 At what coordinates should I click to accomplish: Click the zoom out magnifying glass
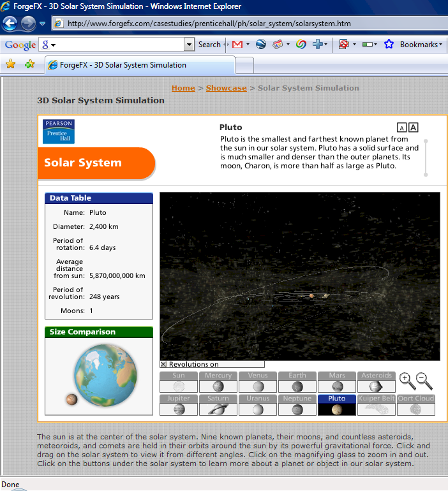coord(424,381)
